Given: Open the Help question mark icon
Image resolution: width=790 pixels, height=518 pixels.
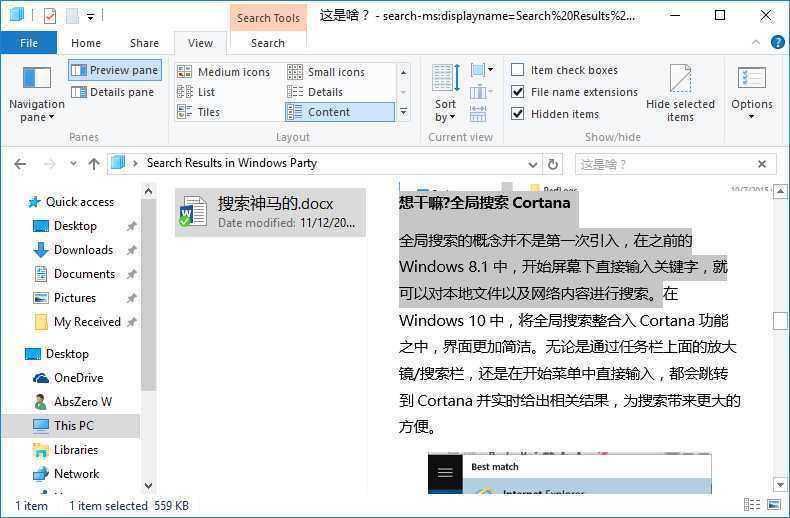Looking at the screenshot, I should coord(777,42).
